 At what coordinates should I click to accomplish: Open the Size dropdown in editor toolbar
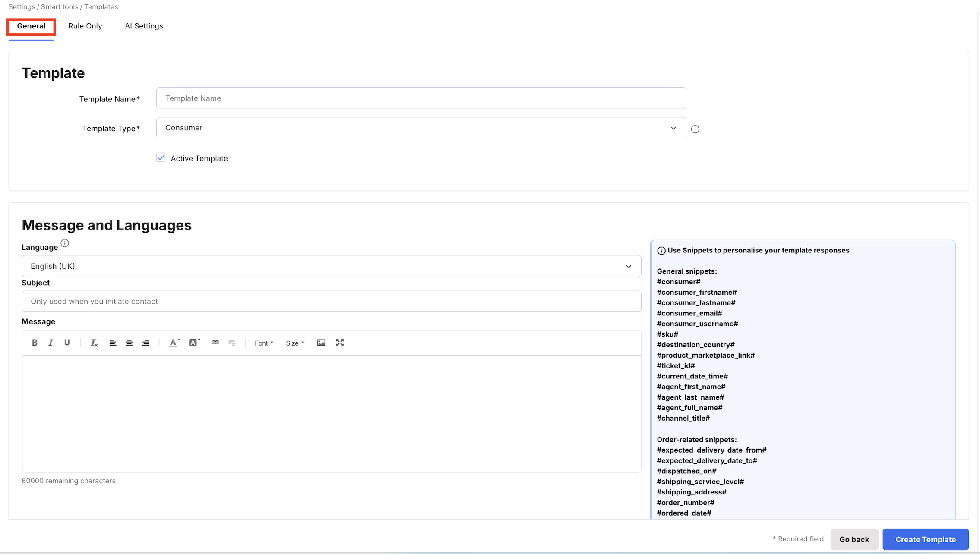click(295, 343)
